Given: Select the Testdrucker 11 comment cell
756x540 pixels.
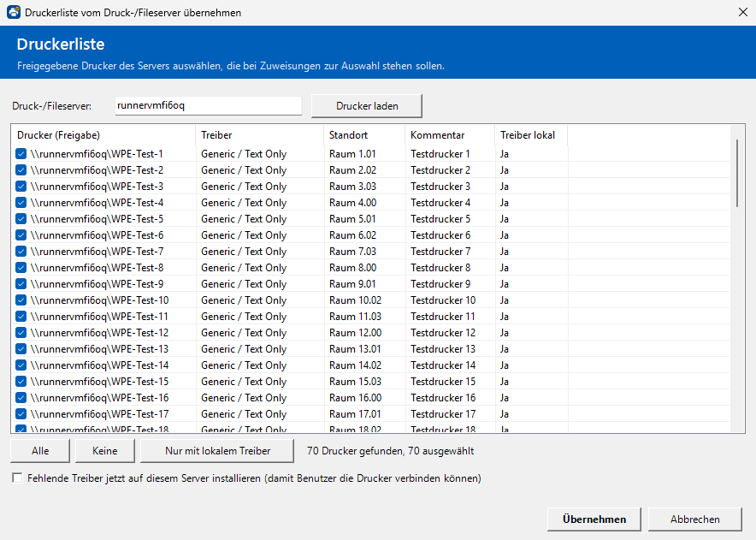Looking at the screenshot, I should coord(443,317).
